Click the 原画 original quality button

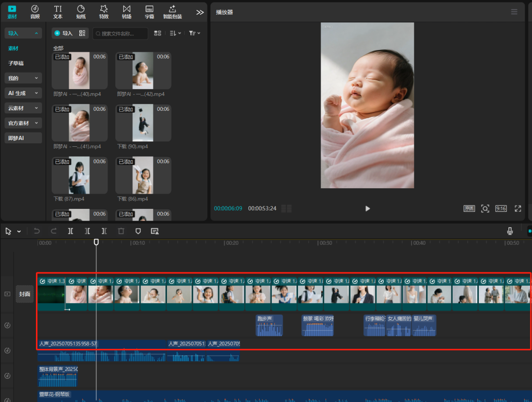coord(469,208)
